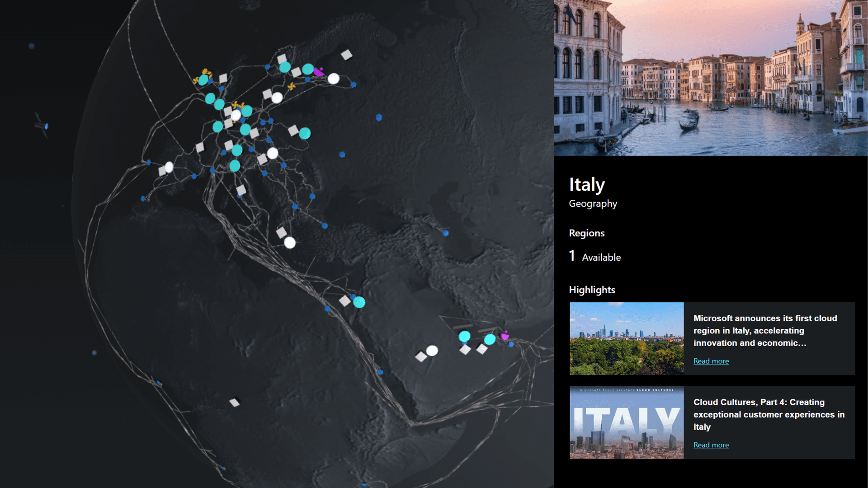Click the Italy geography title

pos(586,184)
